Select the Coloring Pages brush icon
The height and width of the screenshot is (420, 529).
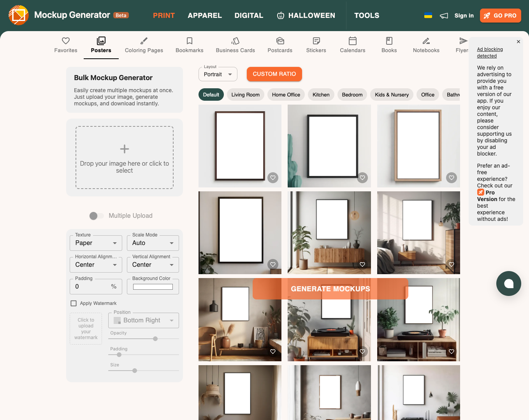click(144, 40)
